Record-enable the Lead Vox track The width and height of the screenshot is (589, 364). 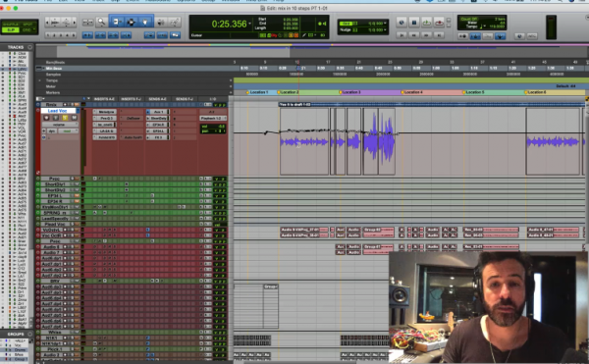pyautogui.click(x=46, y=118)
